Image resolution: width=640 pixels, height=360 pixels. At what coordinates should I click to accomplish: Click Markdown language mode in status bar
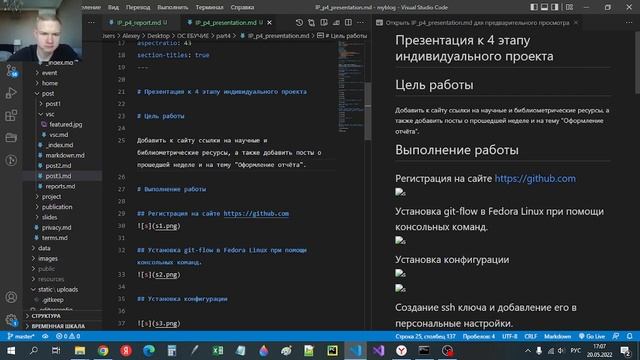tap(557, 336)
